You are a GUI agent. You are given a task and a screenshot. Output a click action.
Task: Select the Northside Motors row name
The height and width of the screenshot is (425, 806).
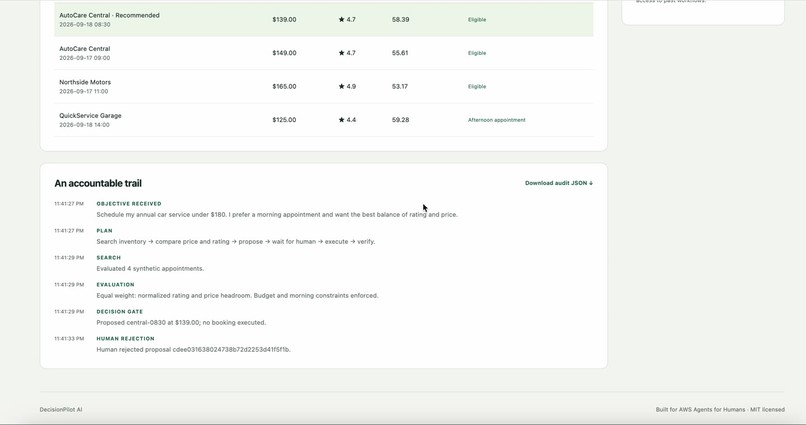coord(85,82)
